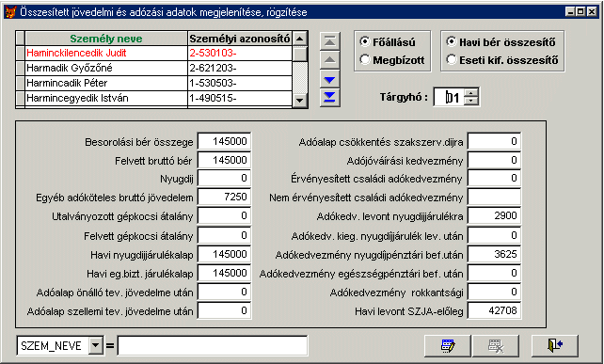Click the Tárgyhó month input field

[449, 97]
